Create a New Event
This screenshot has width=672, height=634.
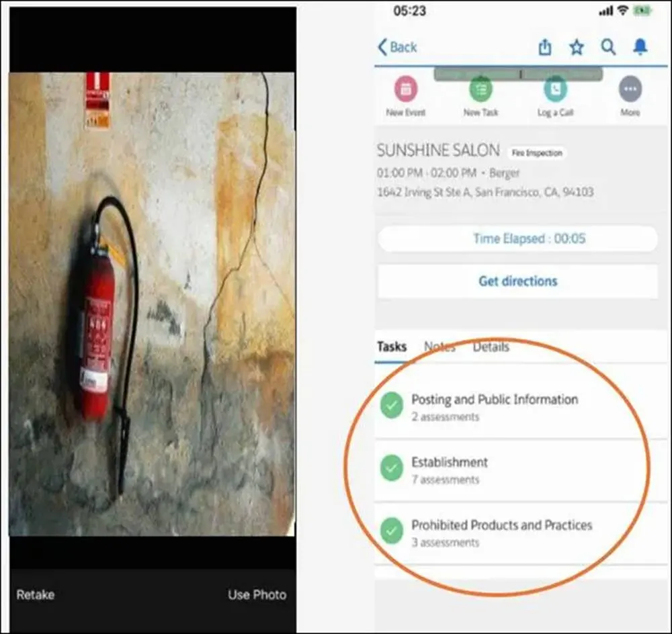click(405, 96)
